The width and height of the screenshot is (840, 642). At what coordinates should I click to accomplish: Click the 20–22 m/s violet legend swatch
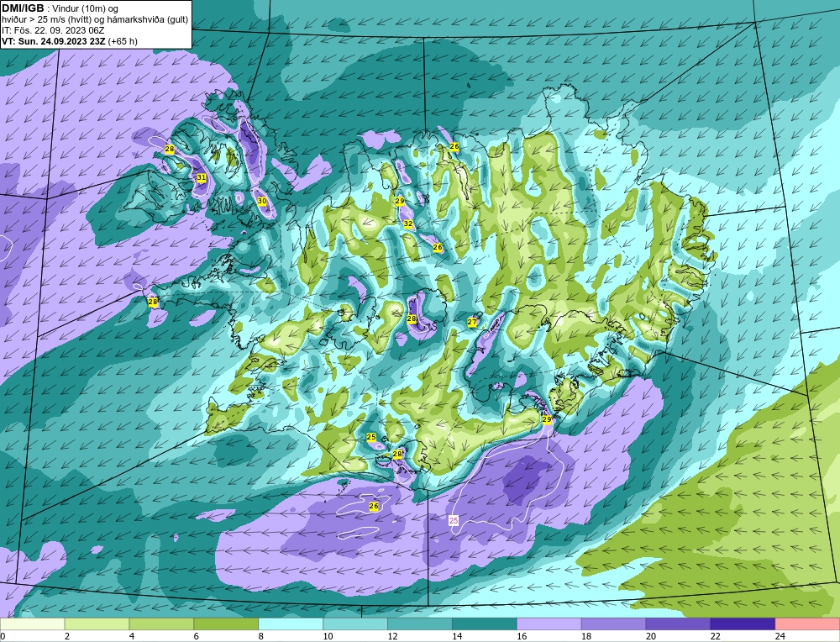tap(678, 624)
